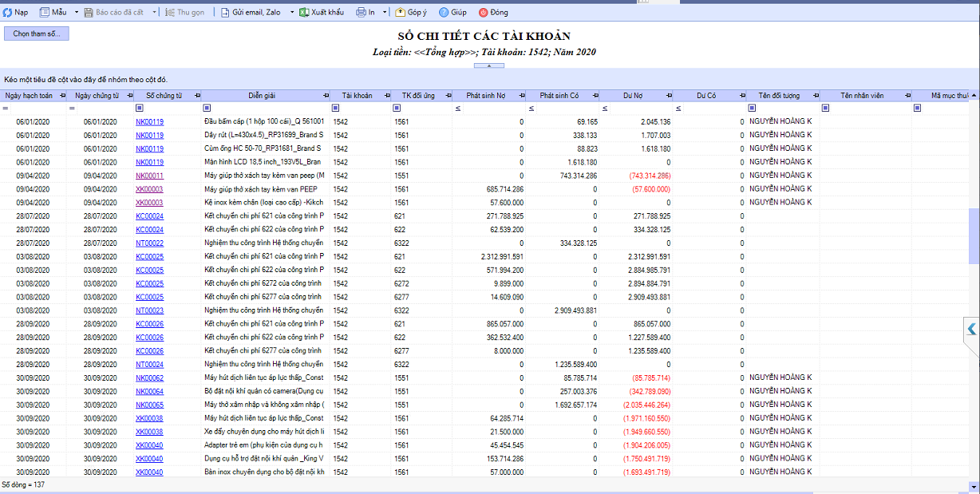The width and height of the screenshot is (980, 494).
Task: Expand dropdown arrow next to Mẫu
Action: pyautogui.click(x=77, y=13)
